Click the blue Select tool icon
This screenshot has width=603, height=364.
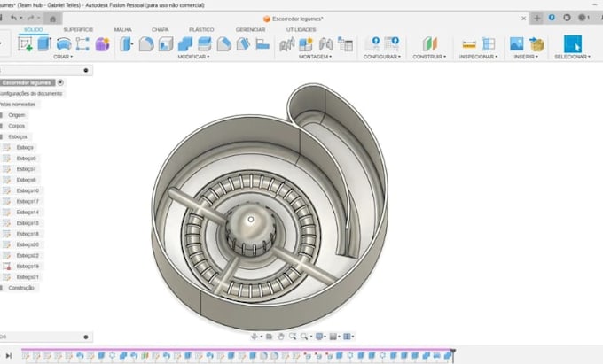point(573,43)
